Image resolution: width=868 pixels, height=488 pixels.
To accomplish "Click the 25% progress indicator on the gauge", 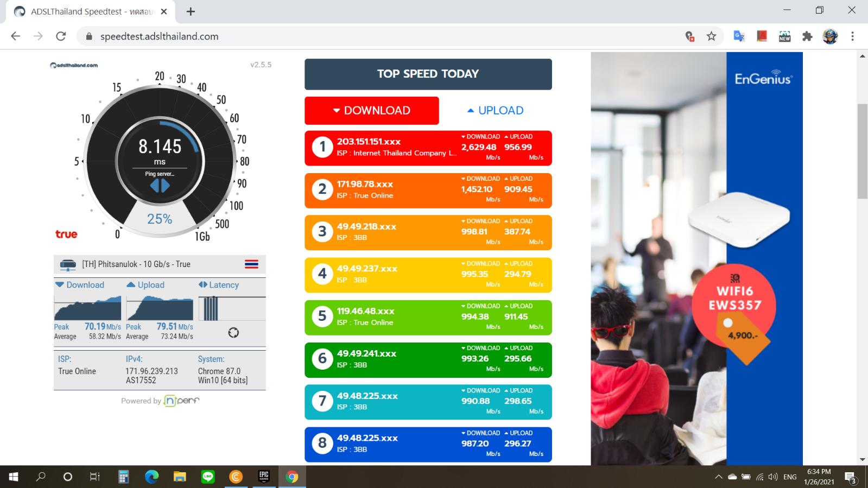I will [x=160, y=219].
